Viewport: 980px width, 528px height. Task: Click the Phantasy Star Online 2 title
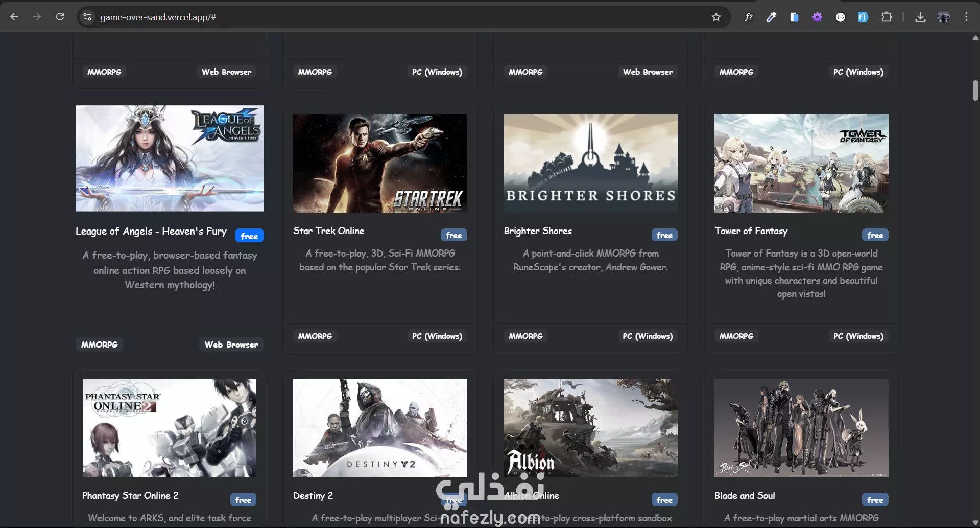130,496
